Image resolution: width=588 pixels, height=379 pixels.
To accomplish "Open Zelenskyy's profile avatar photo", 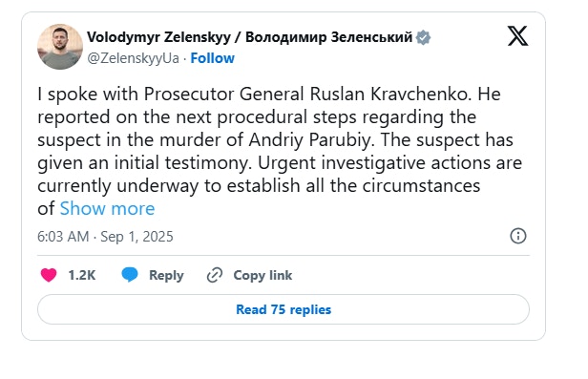I will click(x=60, y=47).
